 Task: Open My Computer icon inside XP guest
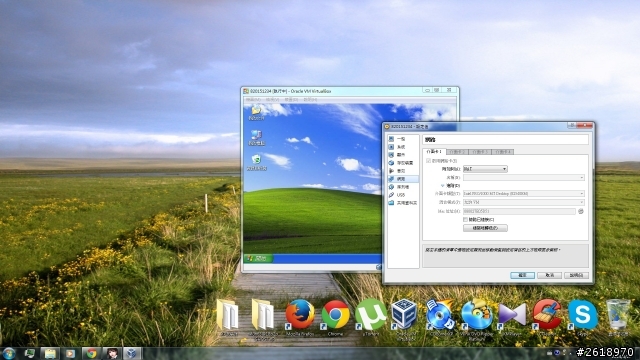256,138
